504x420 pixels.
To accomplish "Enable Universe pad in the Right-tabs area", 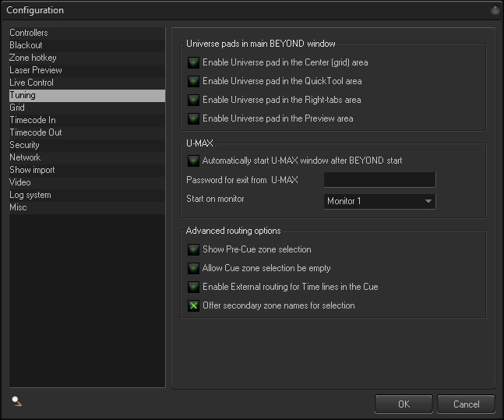I will pyautogui.click(x=193, y=100).
